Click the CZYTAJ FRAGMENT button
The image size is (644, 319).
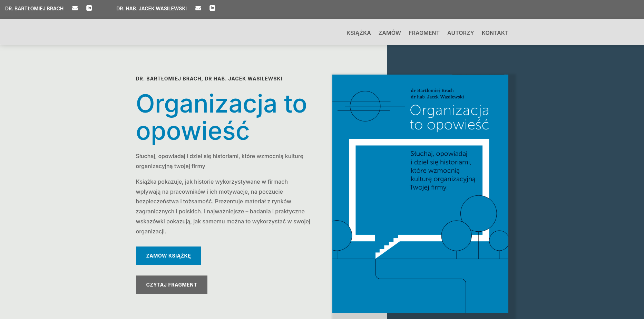pyautogui.click(x=172, y=284)
